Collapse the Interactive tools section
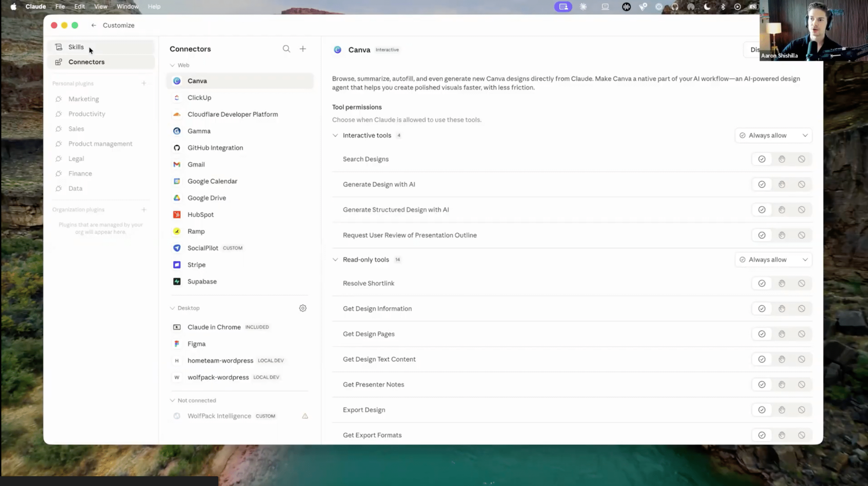The width and height of the screenshot is (868, 486). coord(335,135)
